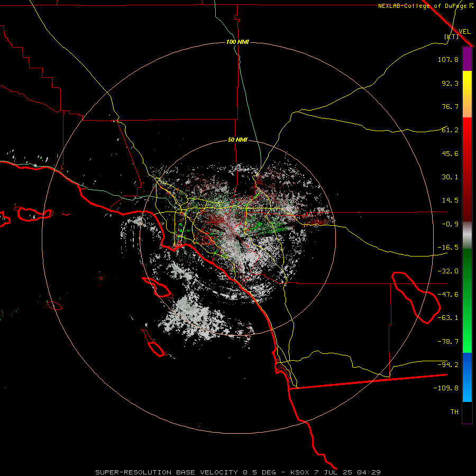The height and width of the screenshot is (476, 476).
Task: Click the -32.0 velocity scale value
Action: pos(448,271)
